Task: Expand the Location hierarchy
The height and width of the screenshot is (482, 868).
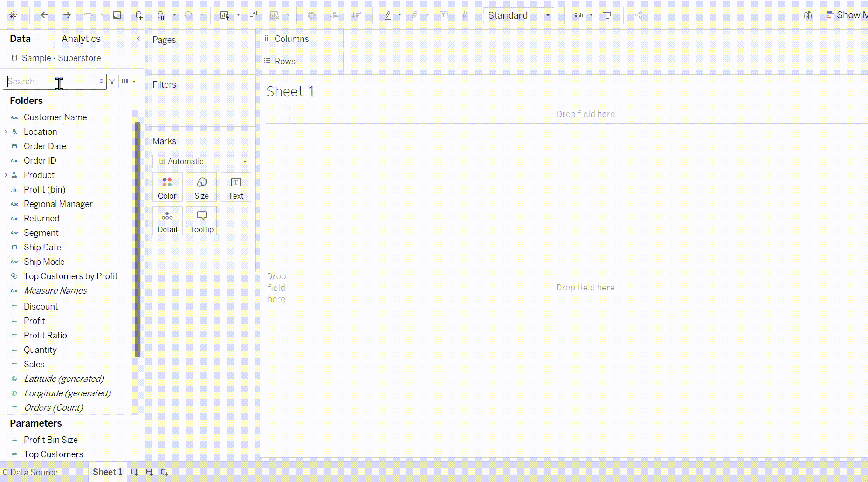Action: [x=6, y=132]
